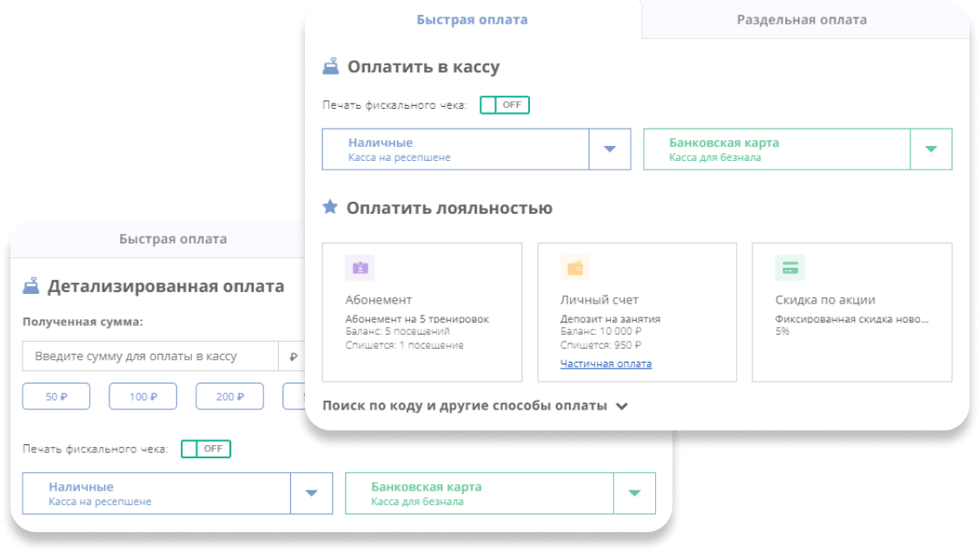Click the green discount icon for Скидка по акции
980x553 pixels.
pos(790,268)
